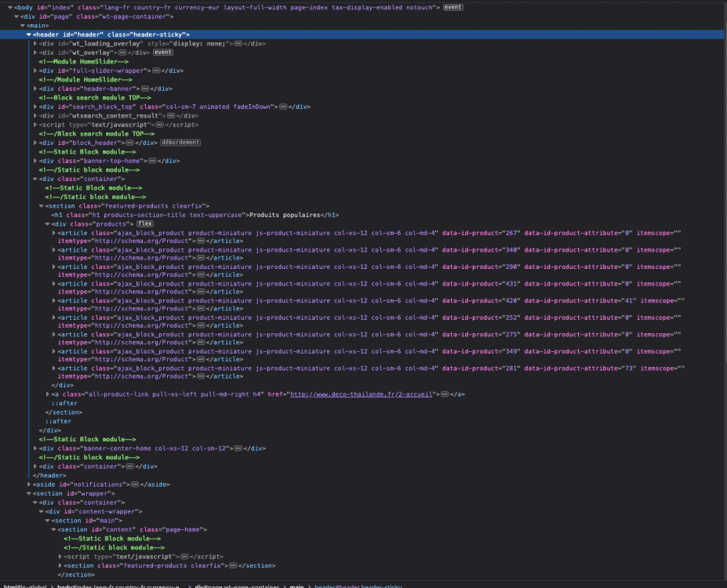This screenshot has height=588, width=727.
Task: Click main breadcrumb in bottom bar
Action: (296, 586)
